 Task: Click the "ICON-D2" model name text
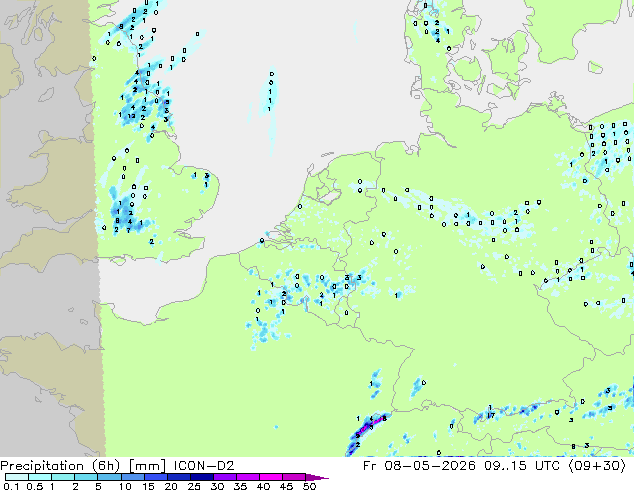(204, 466)
